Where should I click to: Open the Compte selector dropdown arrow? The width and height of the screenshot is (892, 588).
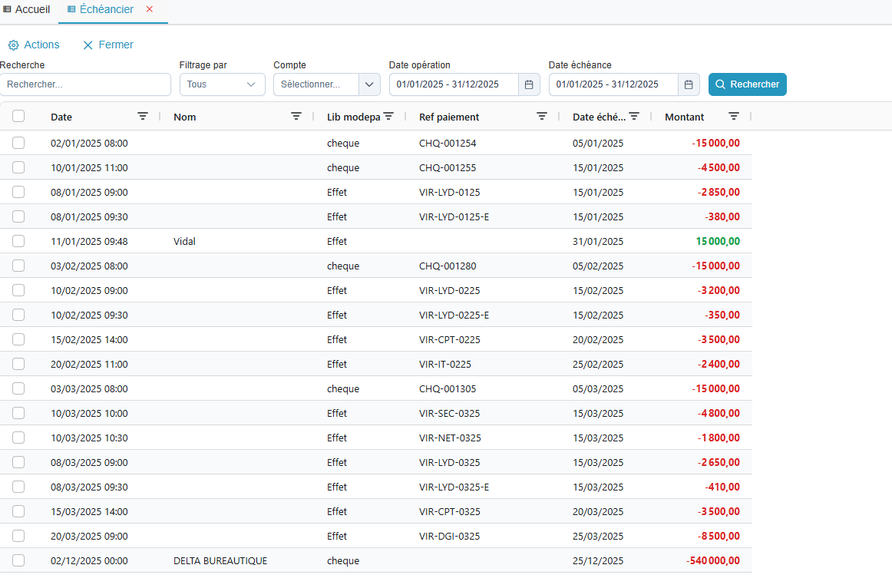pos(369,84)
